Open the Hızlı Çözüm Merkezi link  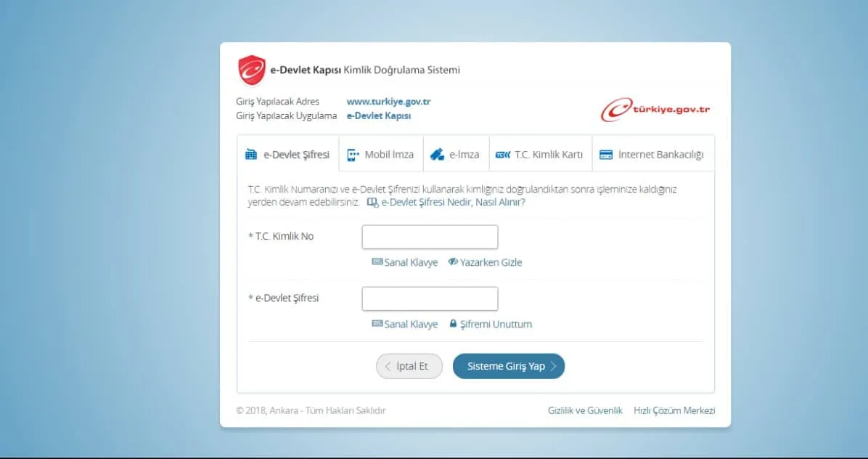[674, 410]
